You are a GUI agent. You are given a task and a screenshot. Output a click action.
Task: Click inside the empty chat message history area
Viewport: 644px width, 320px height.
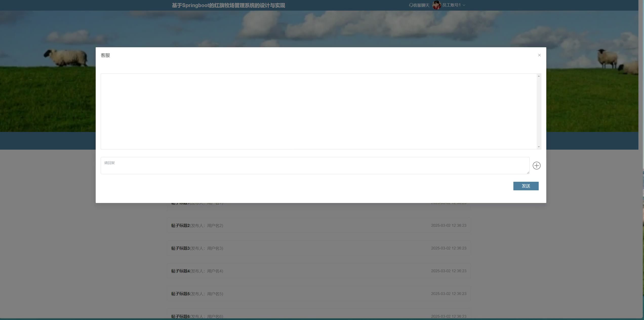pos(318,111)
